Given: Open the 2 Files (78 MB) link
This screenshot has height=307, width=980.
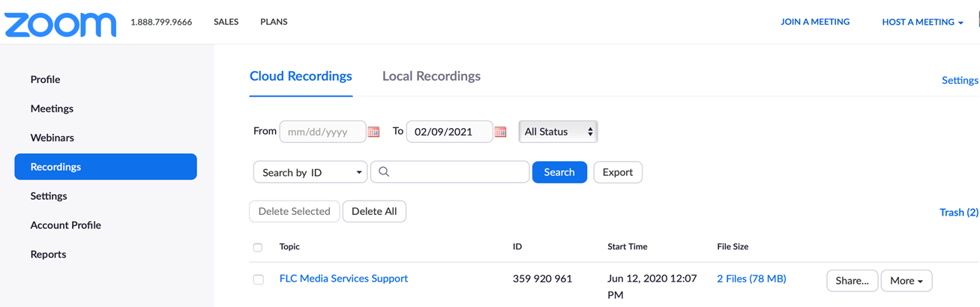Looking at the screenshot, I should (751, 279).
